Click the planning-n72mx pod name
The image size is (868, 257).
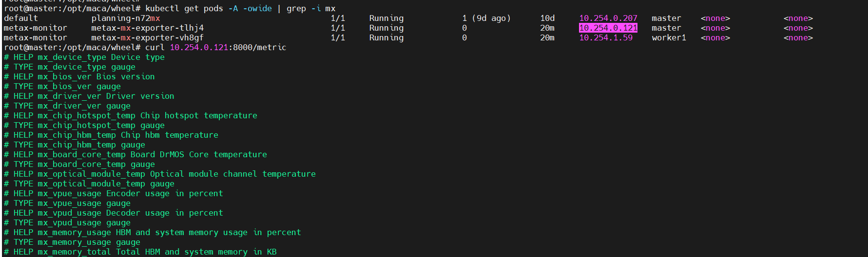(125, 18)
